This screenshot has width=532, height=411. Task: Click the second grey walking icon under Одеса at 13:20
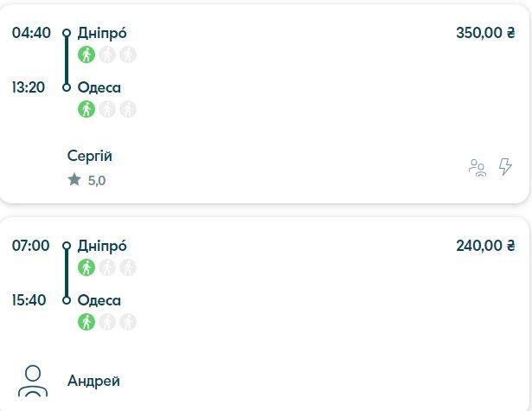point(107,109)
